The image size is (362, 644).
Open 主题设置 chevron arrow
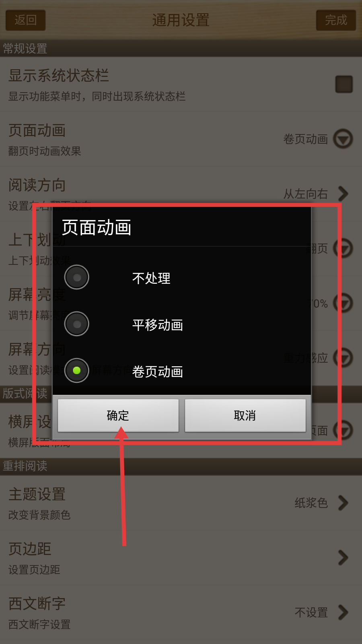343,503
